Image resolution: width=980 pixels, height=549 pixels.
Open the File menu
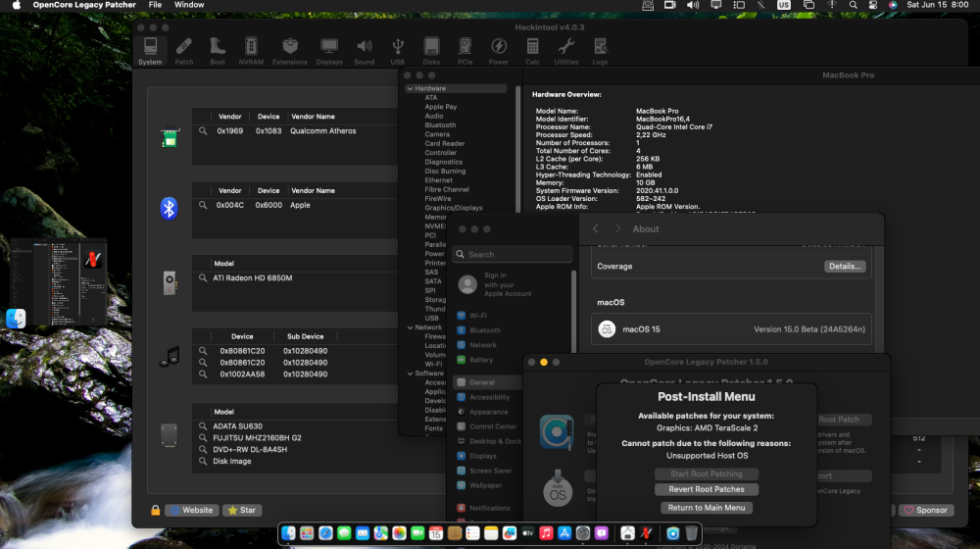(x=155, y=5)
